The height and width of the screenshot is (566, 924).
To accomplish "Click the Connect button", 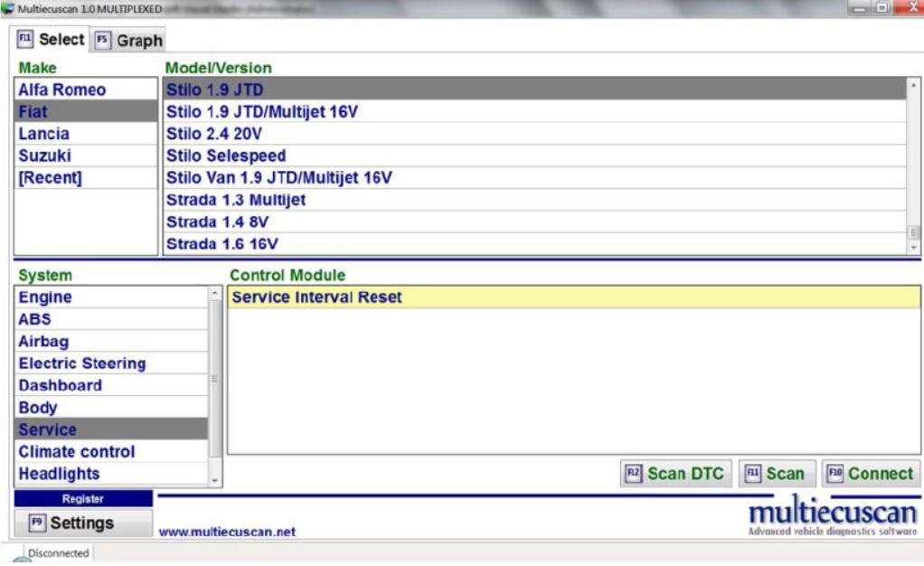I will (871, 474).
